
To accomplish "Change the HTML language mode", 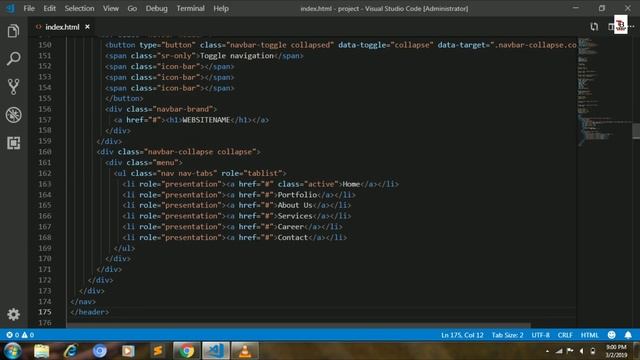I will (589, 335).
